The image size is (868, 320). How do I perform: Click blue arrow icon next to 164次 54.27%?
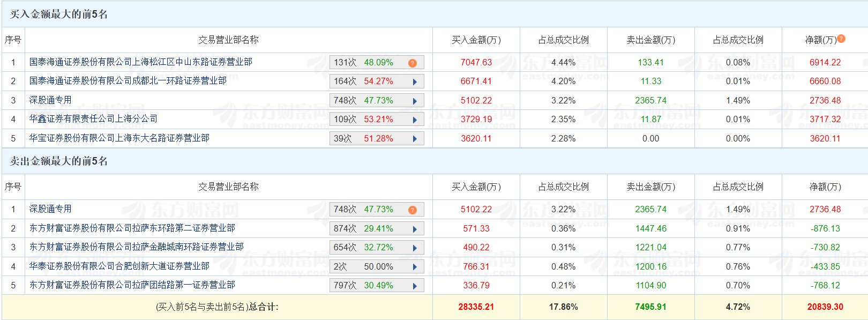point(415,82)
